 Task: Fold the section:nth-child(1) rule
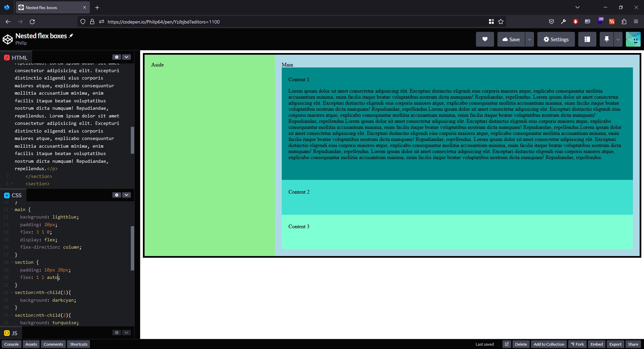pyautogui.click(x=12, y=293)
